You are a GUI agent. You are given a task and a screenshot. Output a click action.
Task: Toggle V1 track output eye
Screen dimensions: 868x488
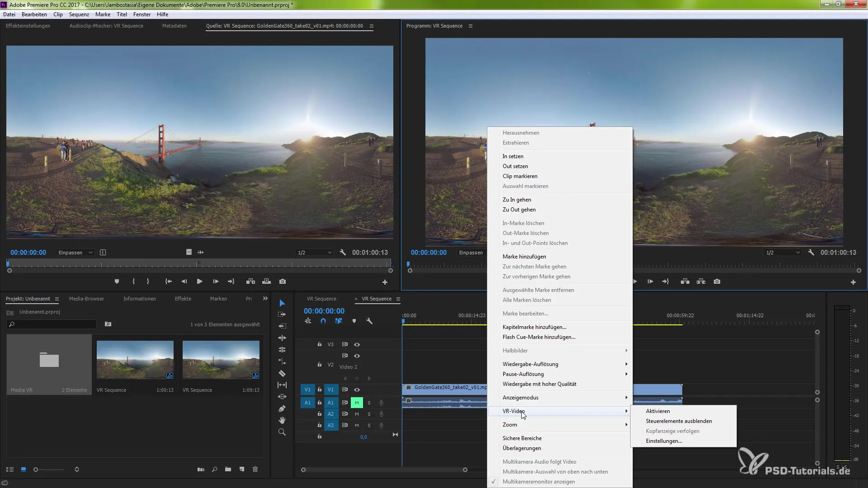(357, 389)
